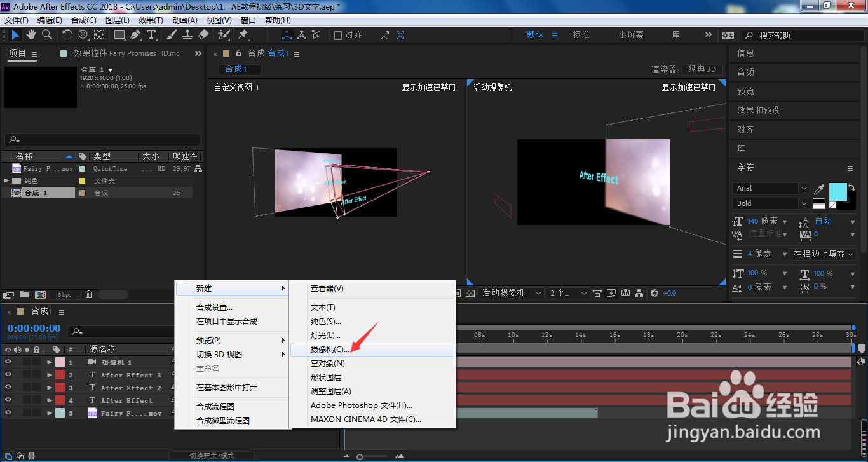868x462 pixels.
Task: Click the cyan fill color swatch
Action: pyautogui.click(x=838, y=191)
